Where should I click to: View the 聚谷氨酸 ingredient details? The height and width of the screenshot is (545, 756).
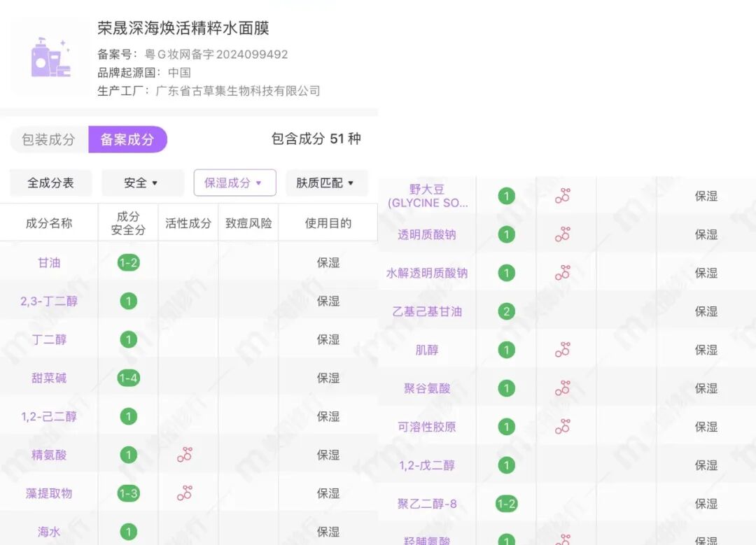(x=427, y=388)
